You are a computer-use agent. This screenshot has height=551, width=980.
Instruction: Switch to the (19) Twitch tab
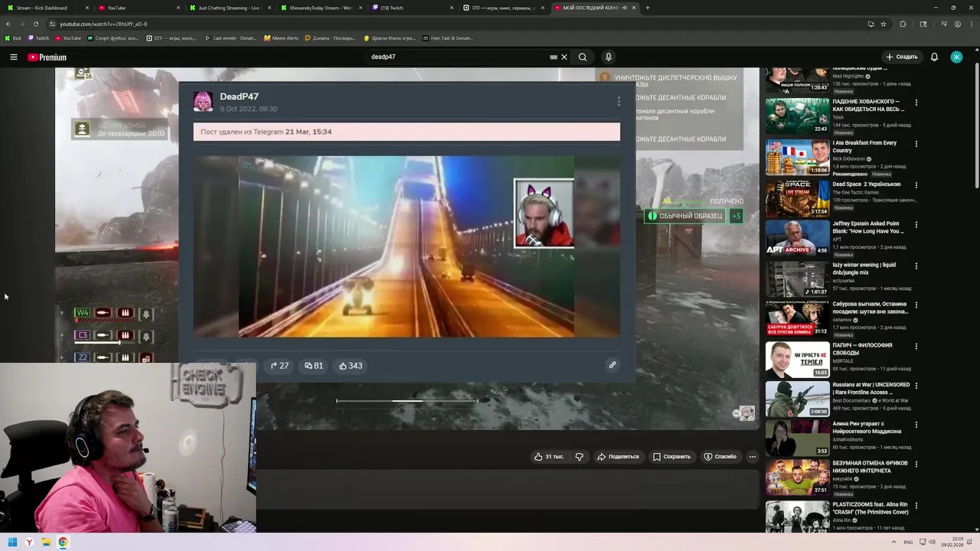pos(413,8)
